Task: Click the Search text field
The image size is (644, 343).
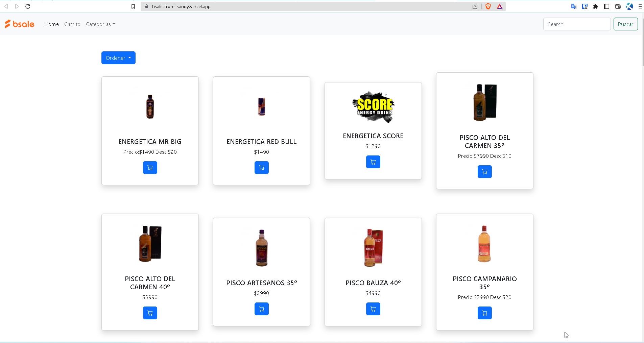Action: [576, 24]
